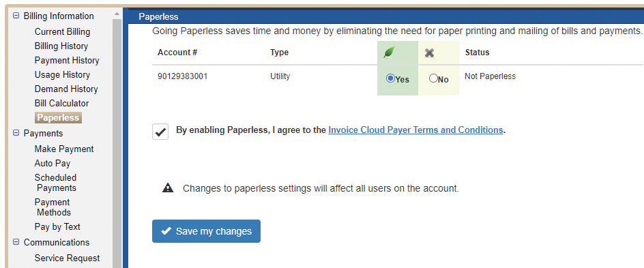Click the sidebar scrollbar up arrow
The height and width of the screenshot is (268, 644).
click(117, 14)
